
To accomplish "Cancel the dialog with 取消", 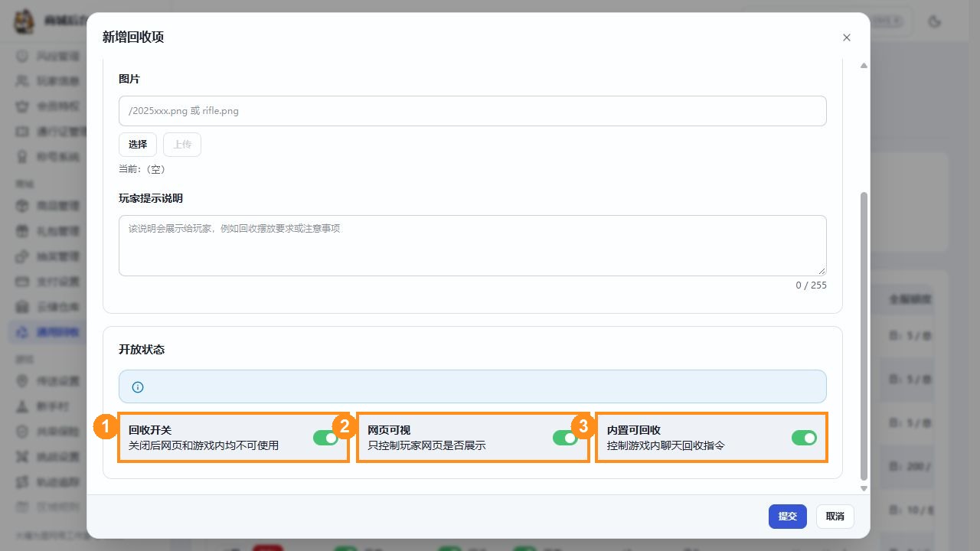I will (835, 517).
